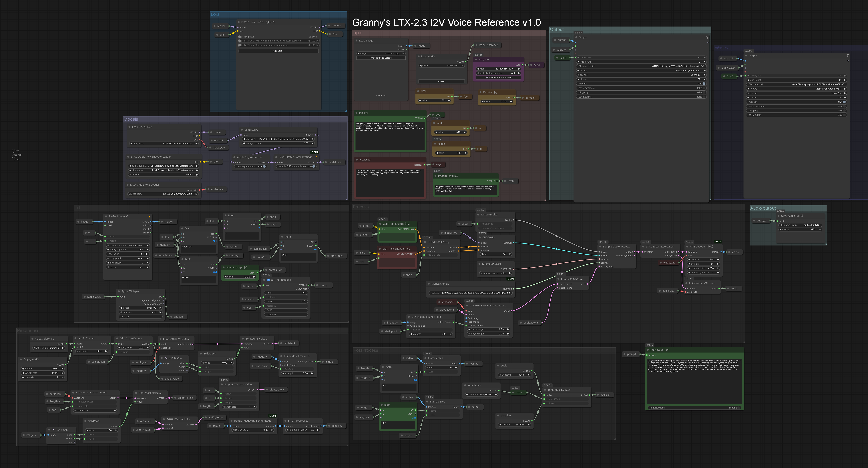Open the audio selector showing trump.wav

point(441,66)
